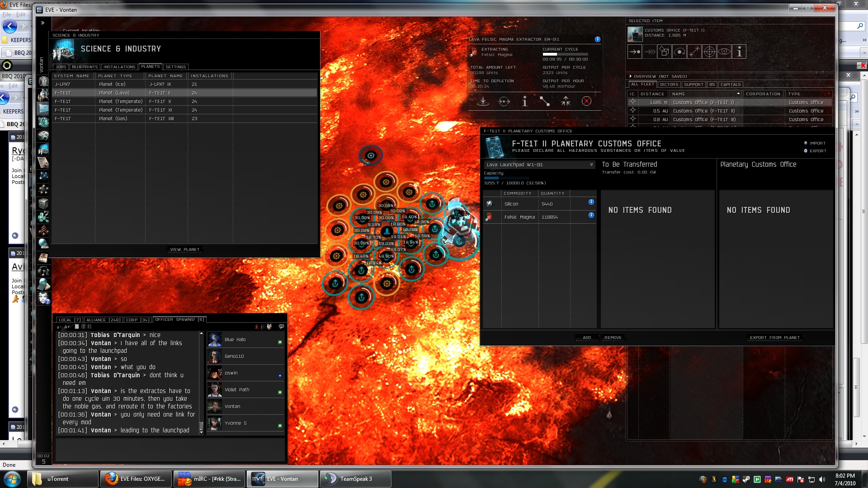
Task: Click the current cycle progress bar
Action: tap(565, 55)
